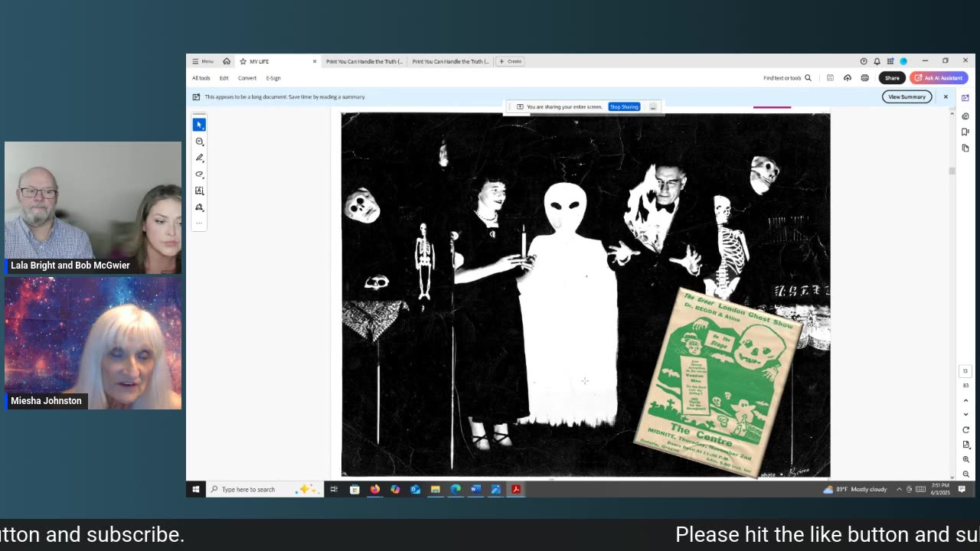Click the Create button
This screenshot has height=551, width=980.
[510, 61]
